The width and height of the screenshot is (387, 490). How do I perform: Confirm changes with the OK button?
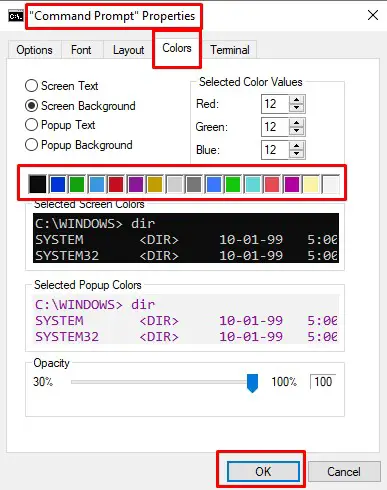pos(263,471)
